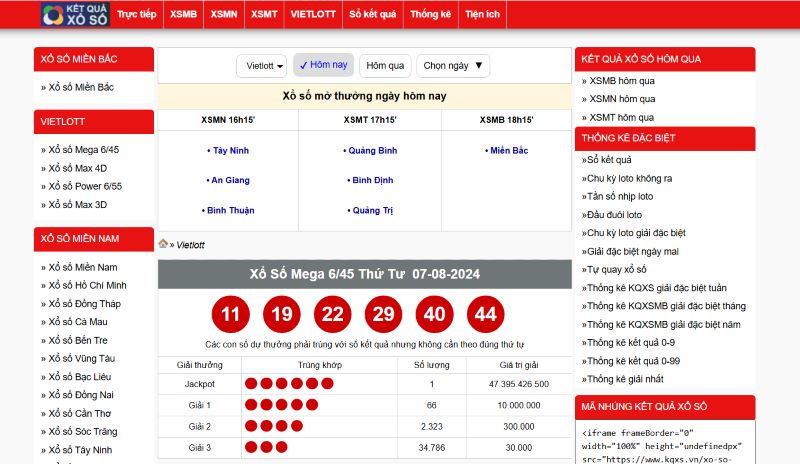Click the home icon in breadcrumb

(163, 243)
